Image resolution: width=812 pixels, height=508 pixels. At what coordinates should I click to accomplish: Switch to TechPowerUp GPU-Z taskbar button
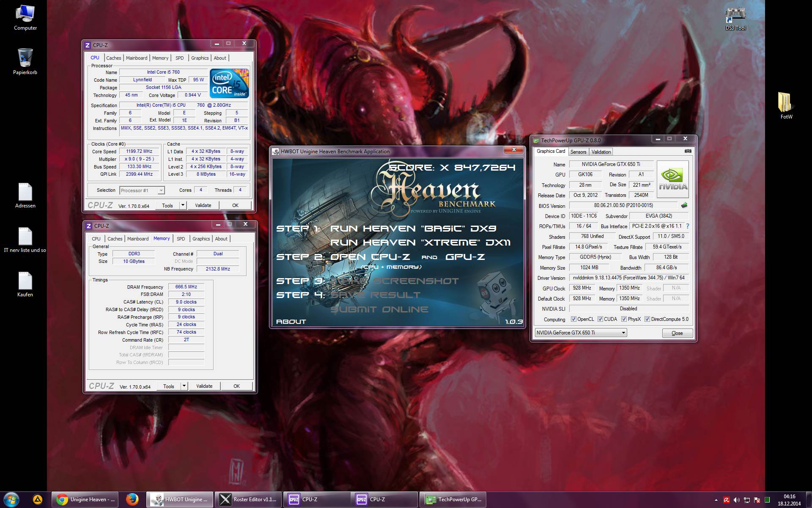453,500
